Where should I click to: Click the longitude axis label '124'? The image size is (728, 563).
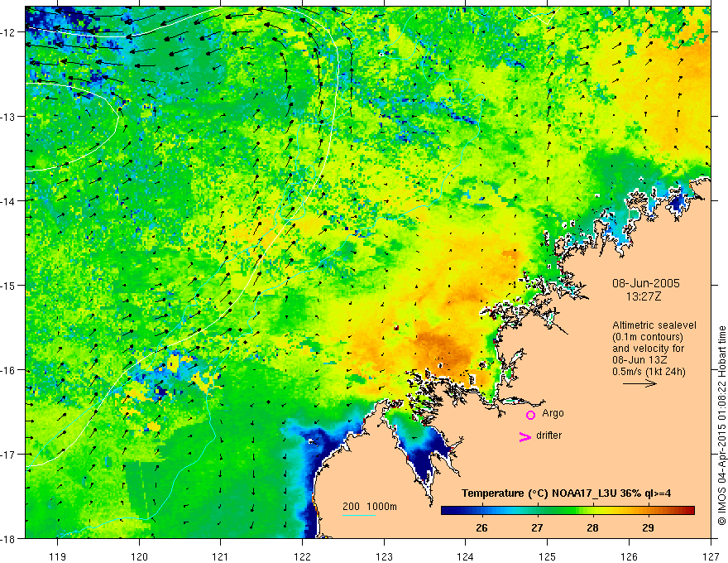(466, 556)
